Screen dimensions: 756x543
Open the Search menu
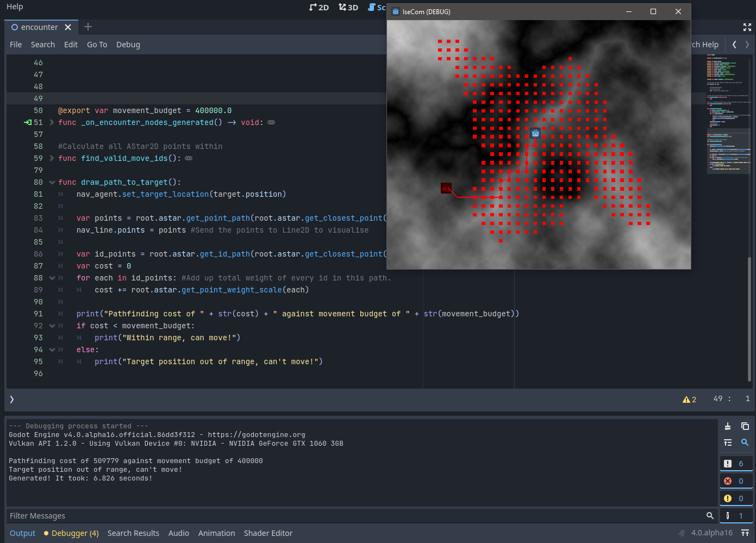click(43, 45)
